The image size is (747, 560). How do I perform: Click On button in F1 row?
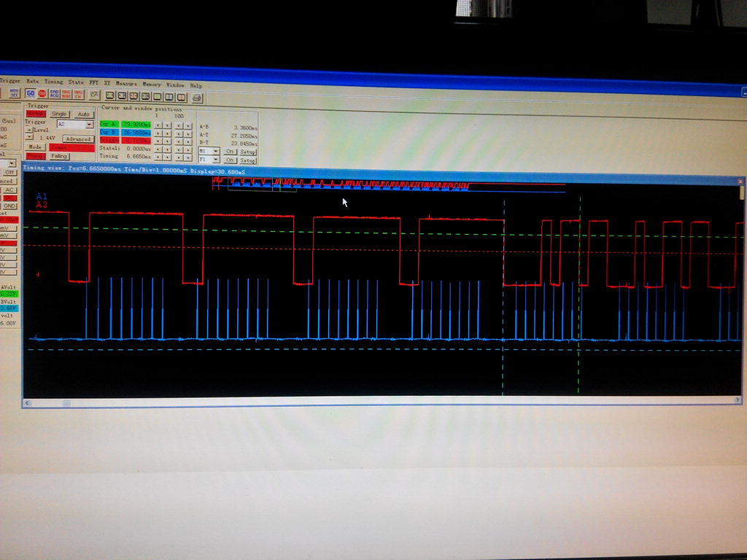coord(230,160)
